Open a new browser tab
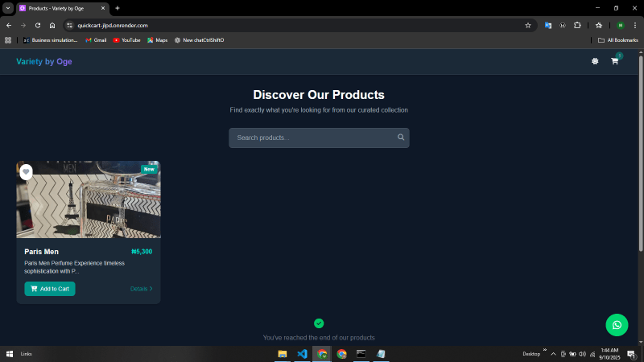Screen dimensions: 644x362 pos(118,8)
